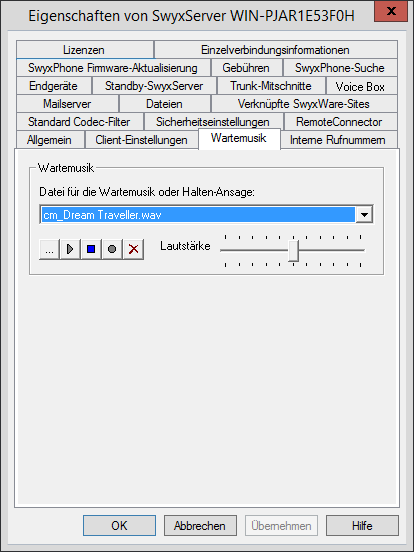Go to the Interne Rufnummern tab

(x=338, y=140)
